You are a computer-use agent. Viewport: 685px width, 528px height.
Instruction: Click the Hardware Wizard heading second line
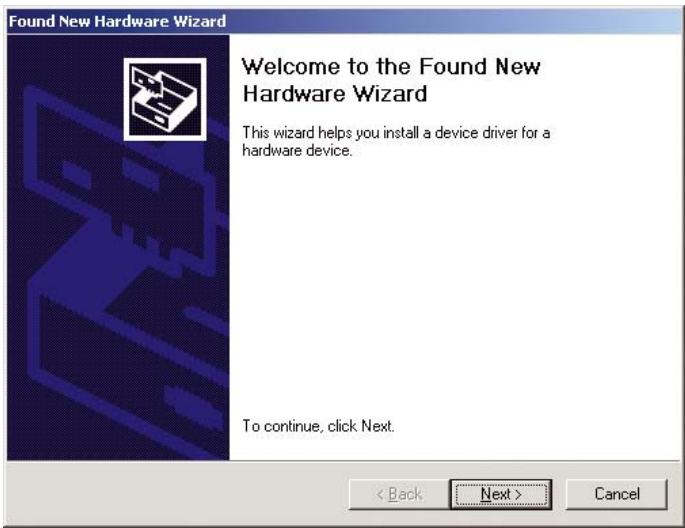pyautogui.click(x=335, y=94)
